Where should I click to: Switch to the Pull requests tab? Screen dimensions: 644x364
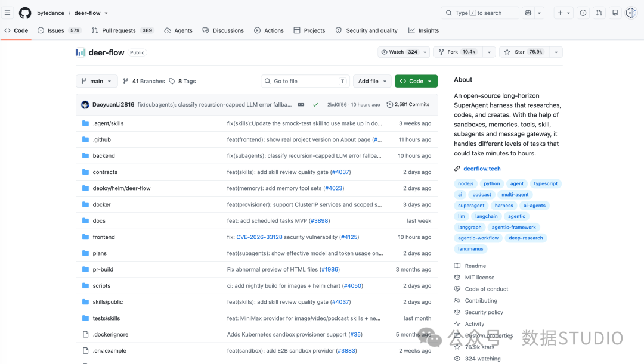point(123,30)
